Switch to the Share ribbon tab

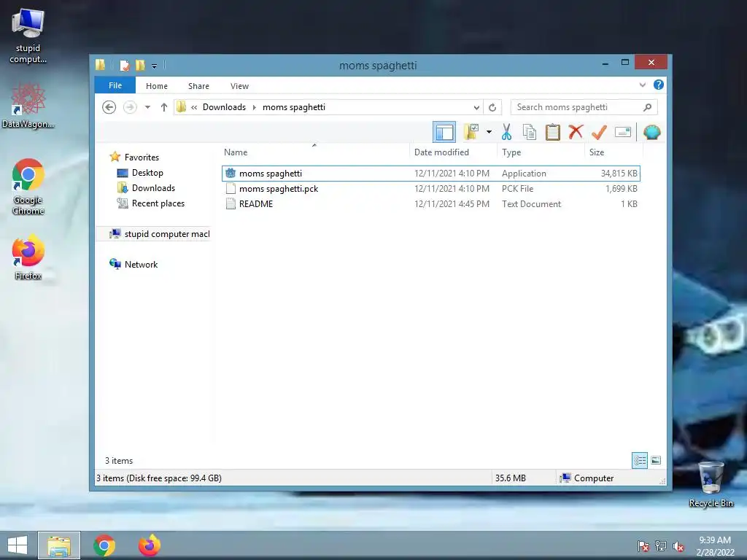(198, 86)
